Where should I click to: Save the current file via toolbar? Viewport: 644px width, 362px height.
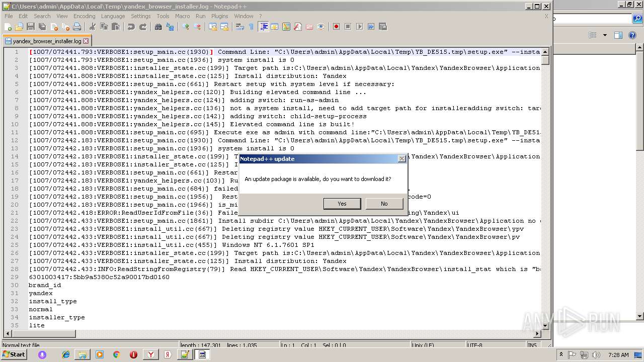[31, 27]
